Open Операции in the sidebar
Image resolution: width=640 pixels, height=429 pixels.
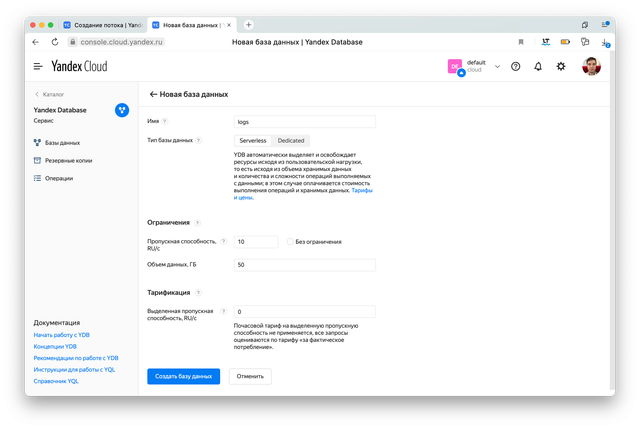[x=58, y=178]
